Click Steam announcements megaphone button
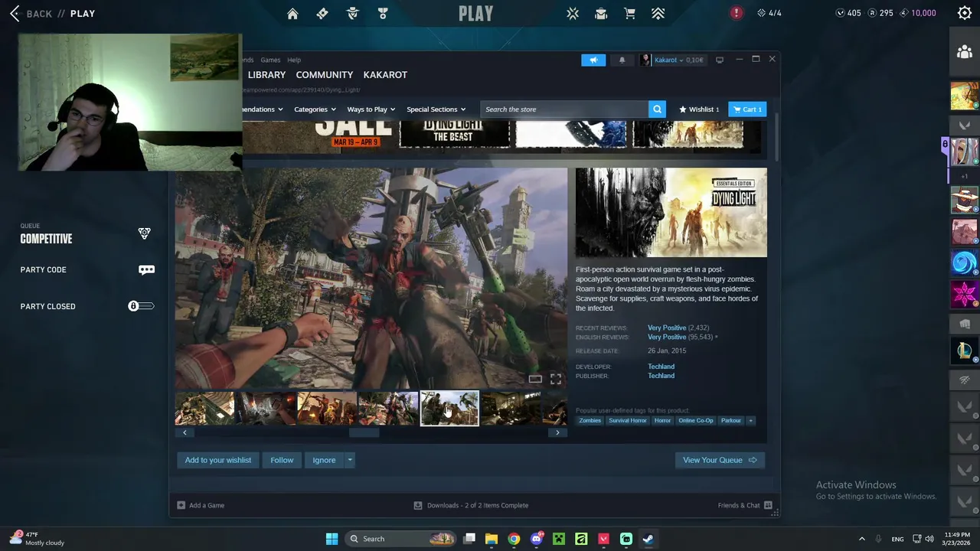 pos(593,60)
